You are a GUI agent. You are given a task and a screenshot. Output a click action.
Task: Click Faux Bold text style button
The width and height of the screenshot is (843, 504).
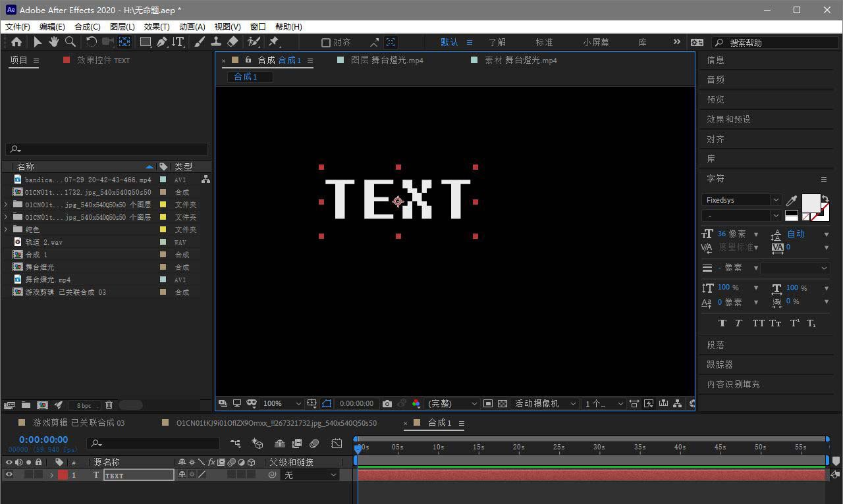(x=722, y=323)
